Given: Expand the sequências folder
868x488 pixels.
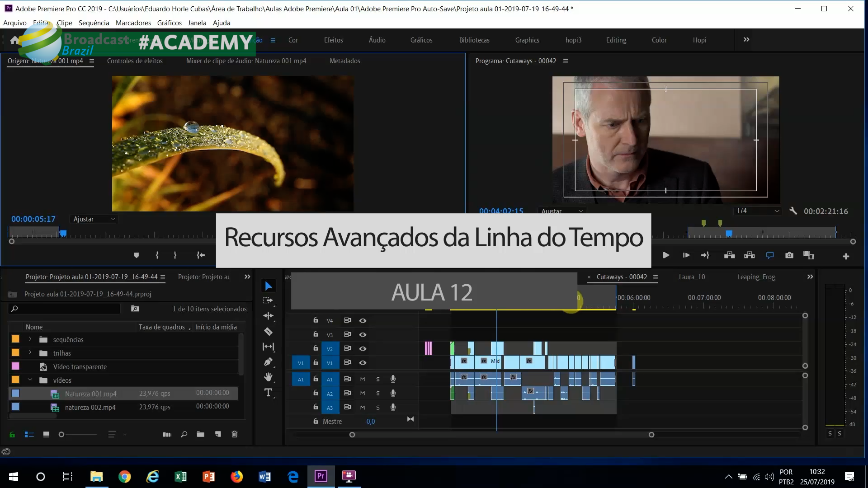Looking at the screenshot, I should pos(30,339).
